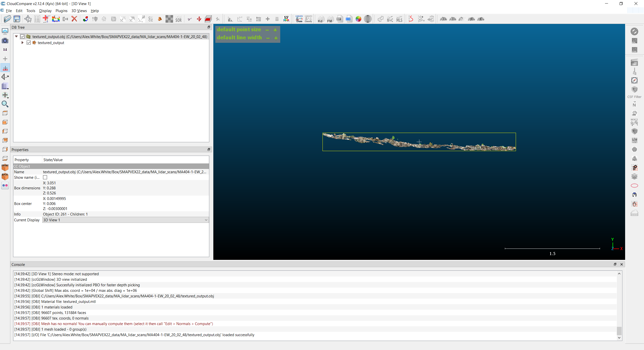The image size is (644, 350).
Task: Open the Help menu
Action: [x=95, y=11]
